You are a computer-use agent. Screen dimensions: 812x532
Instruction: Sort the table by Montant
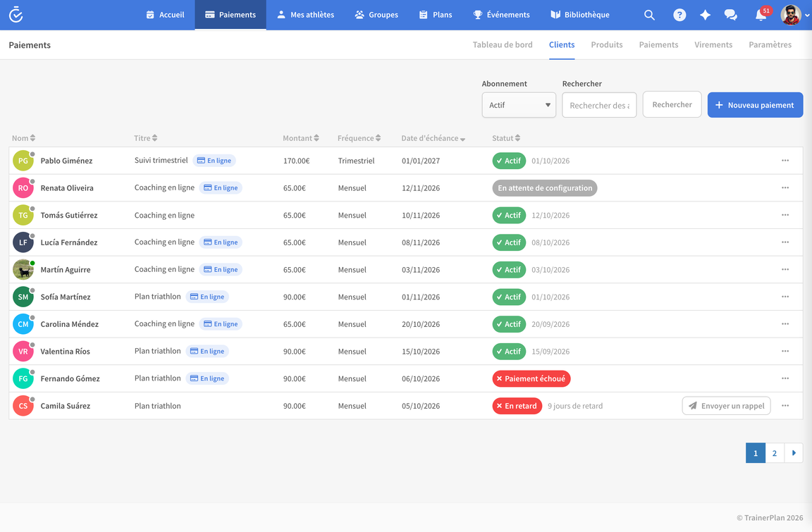pyautogui.click(x=301, y=138)
